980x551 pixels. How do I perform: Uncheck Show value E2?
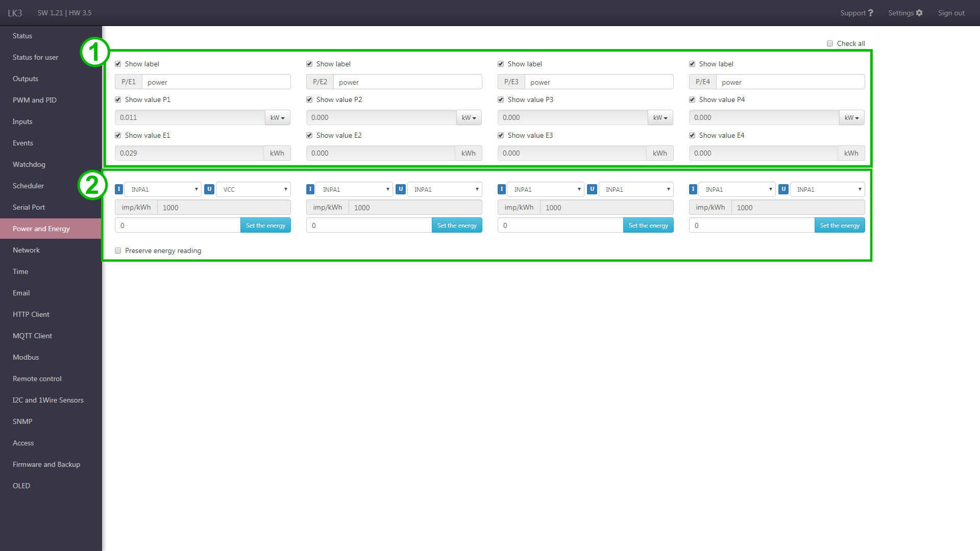tap(309, 135)
